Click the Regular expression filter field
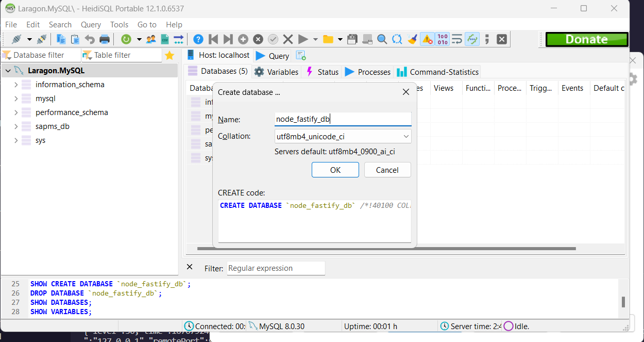644x342 pixels. tap(276, 268)
